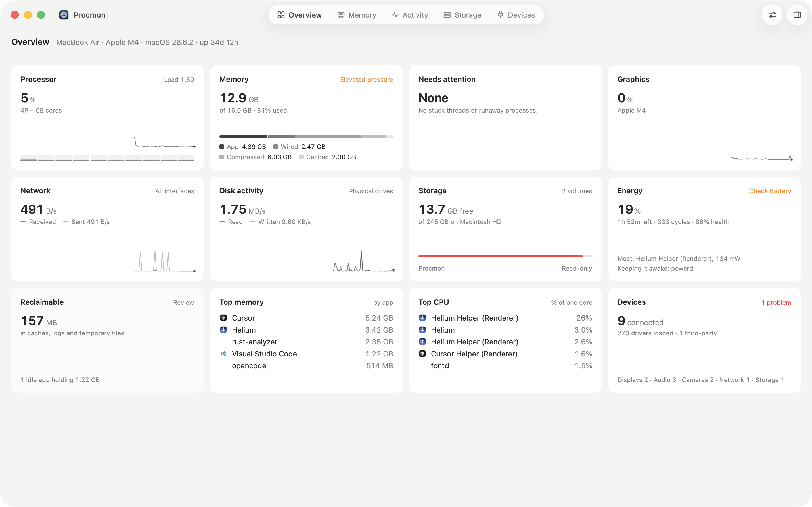
Task: Select fontd row in Top CPU
Action: click(x=505, y=365)
